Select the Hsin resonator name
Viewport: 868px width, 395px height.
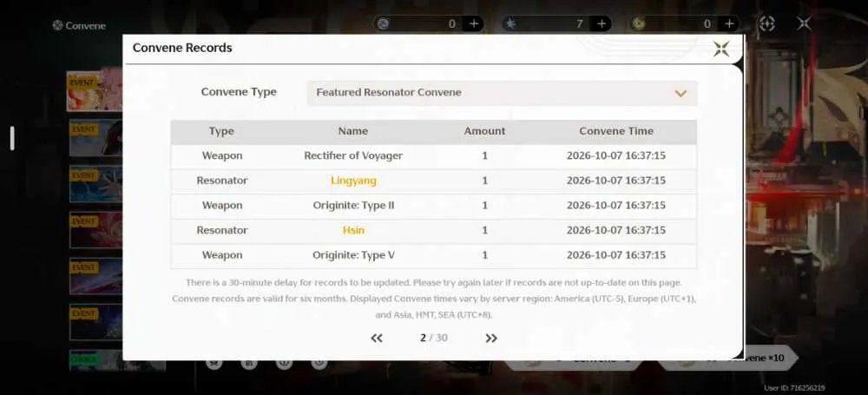[x=353, y=230]
